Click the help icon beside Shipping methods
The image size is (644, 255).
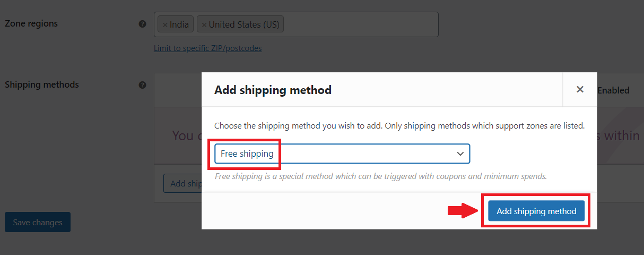pos(142,85)
